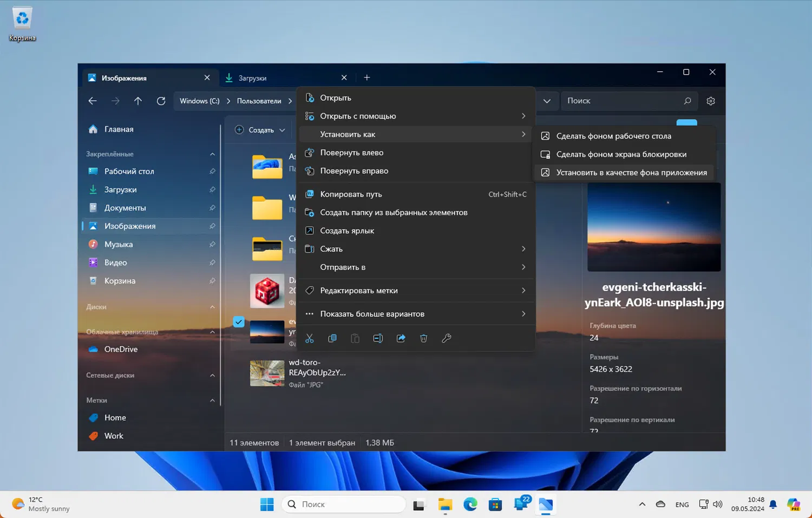Select Повернуть влево in context menu
Screen dimensions: 812x518
(351, 153)
